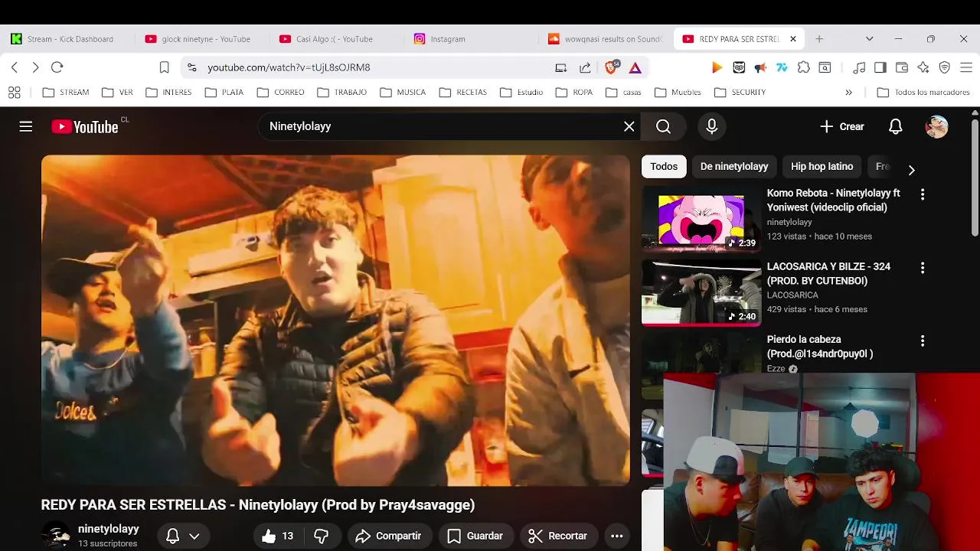The width and height of the screenshot is (980, 551).
Task: Start voice search with the microphone
Action: (712, 126)
